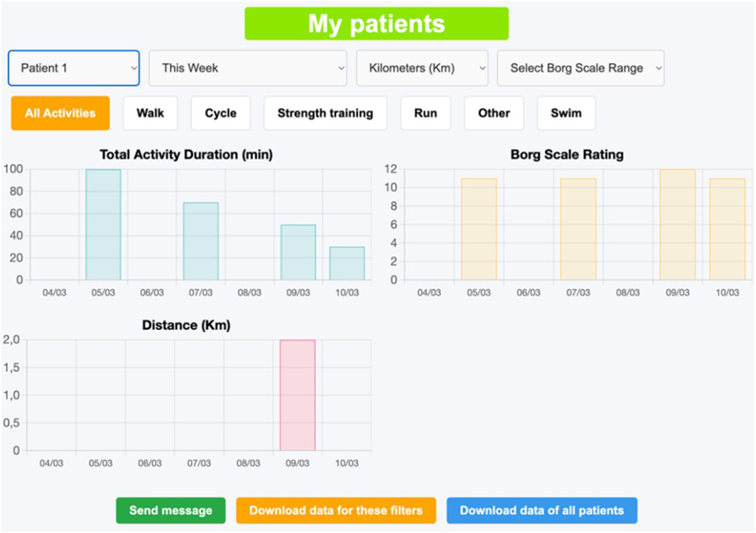The width and height of the screenshot is (756, 533).
Task: Open the Kilometers (Km) unit dropdown
Action: click(422, 68)
